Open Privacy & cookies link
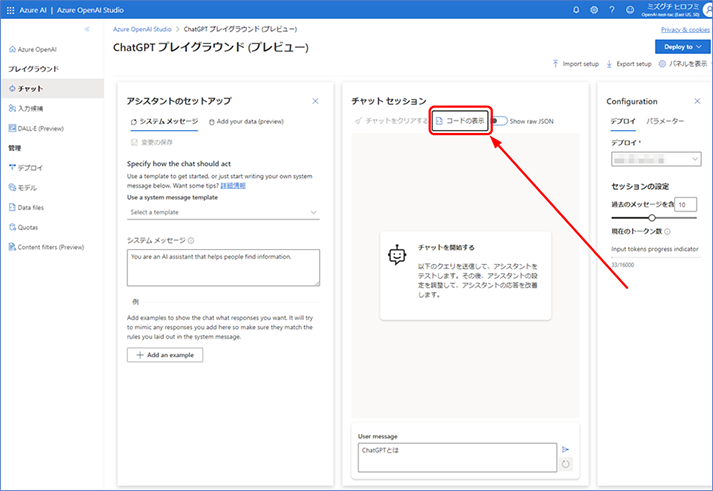713x491 pixels. 685,30
